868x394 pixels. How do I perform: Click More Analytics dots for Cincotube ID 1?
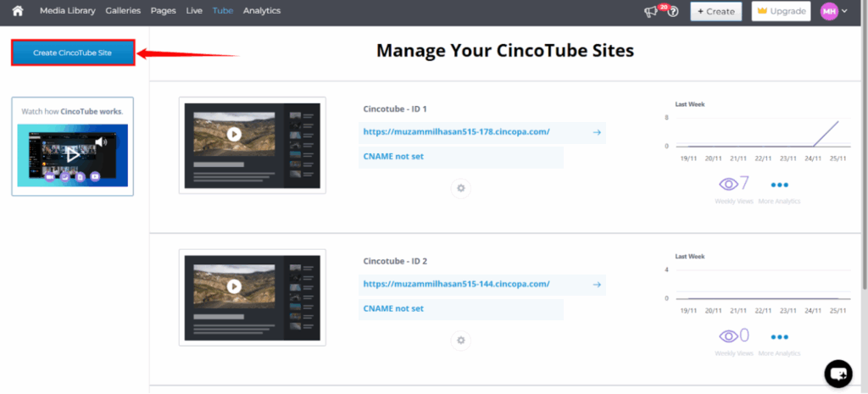(779, 185)
